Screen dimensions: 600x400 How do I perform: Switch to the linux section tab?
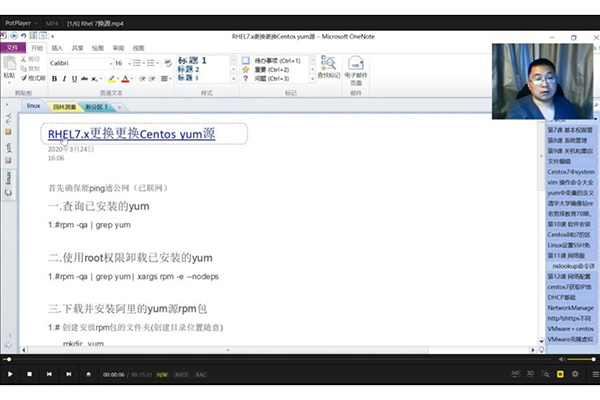click(34, 106)
